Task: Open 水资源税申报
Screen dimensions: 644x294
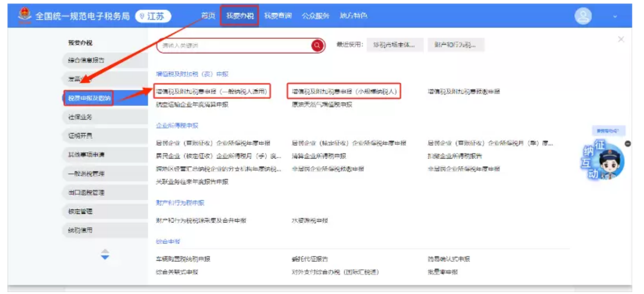Action: click(x=310, y=220)
